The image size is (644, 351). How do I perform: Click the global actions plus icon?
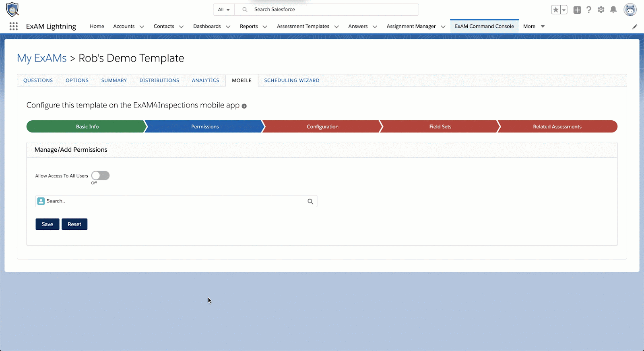(x=577, y=10)
